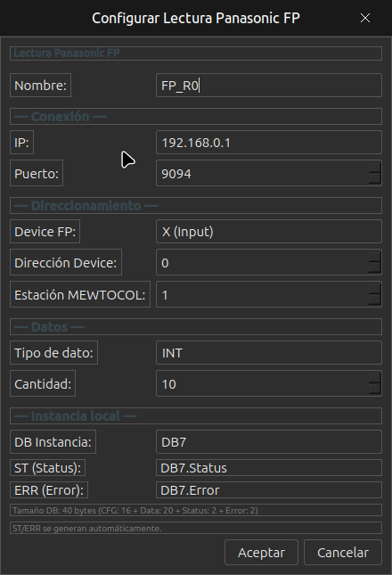Click the Nombre: label
Screen dimensions: 392x575
[x=40, y=86]
